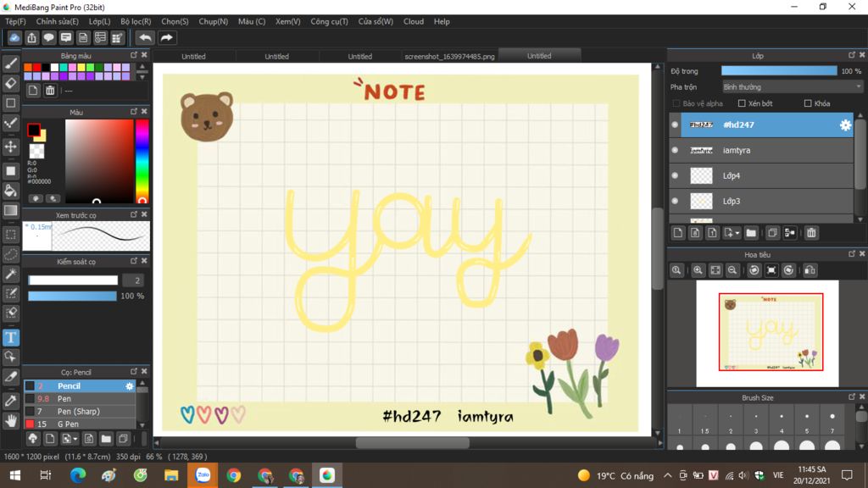This screenshot has height=488, width=868.
Task: Click the brush opacity slider at 100 %
Action: click(72, 296)
